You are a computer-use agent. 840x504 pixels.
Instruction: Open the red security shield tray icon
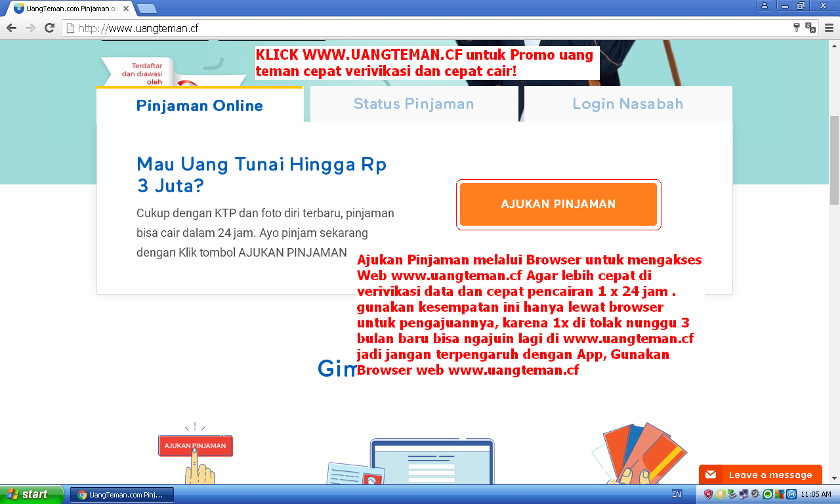click(x=708, y=494)
